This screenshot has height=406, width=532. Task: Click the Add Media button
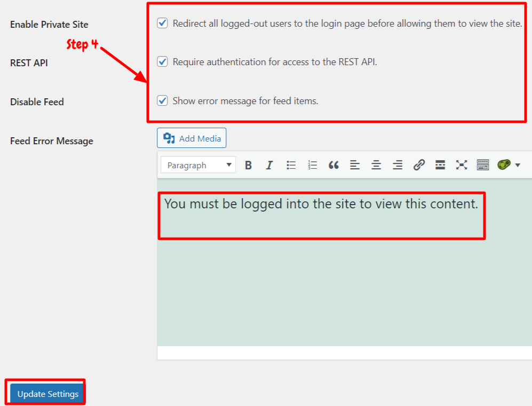click(192, 138)
